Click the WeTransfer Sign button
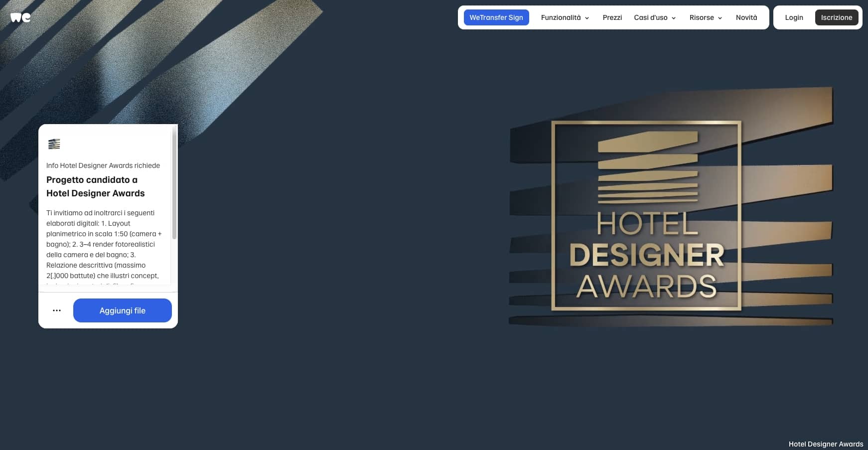This screenshot has width=868, height=450. (496, 17)
